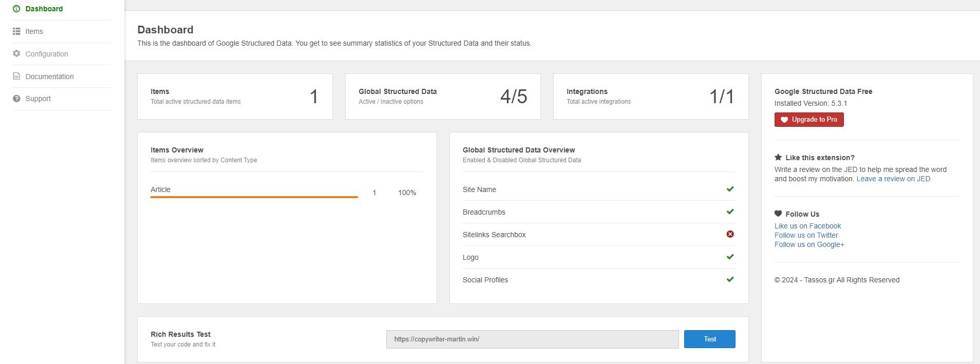Click the Items list icon
The width and height of the screenshot is (980, 364).
[16, 31]
